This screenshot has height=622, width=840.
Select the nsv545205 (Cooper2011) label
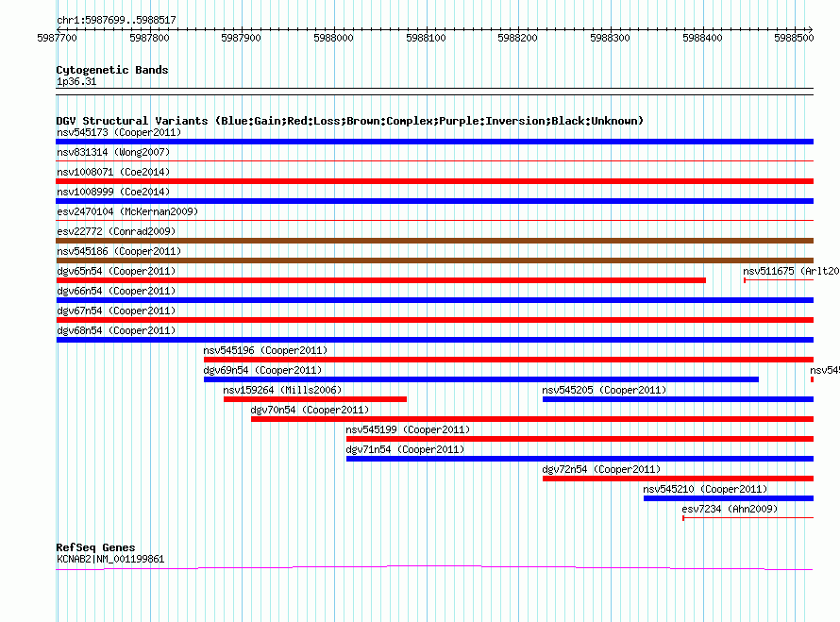[x=604, y=390]
